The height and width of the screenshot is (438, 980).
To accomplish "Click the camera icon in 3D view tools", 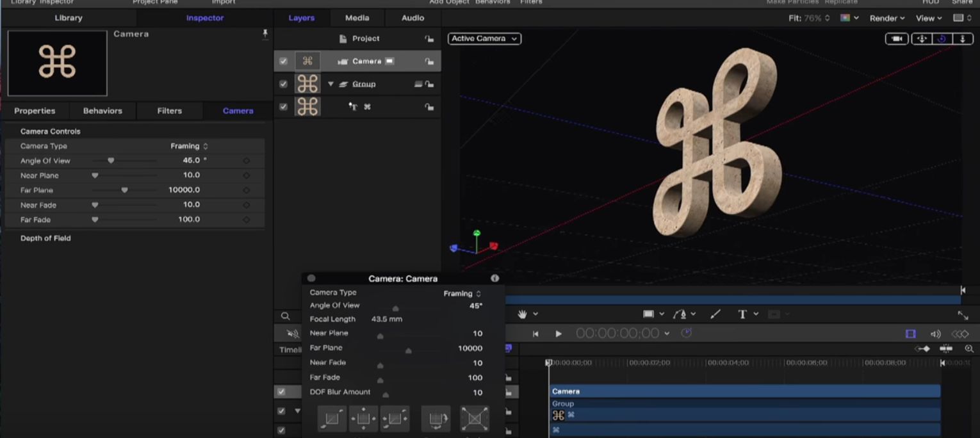I will (897, 39).
